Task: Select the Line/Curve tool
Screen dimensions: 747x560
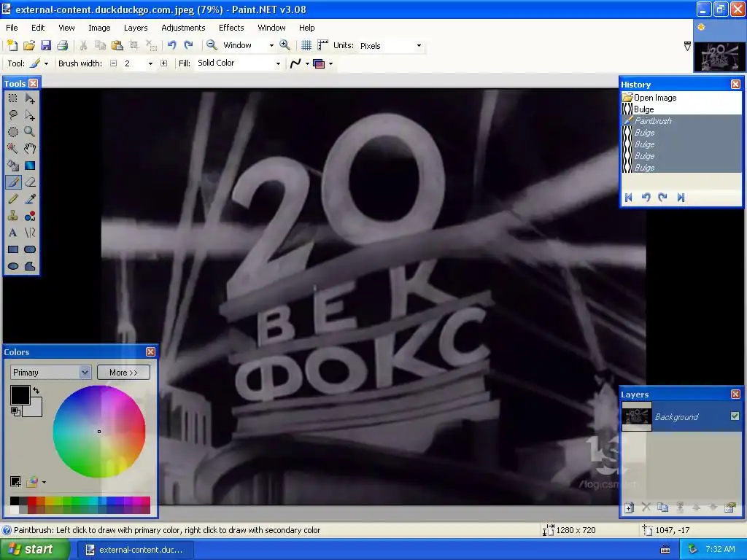Action: point(30,233)
